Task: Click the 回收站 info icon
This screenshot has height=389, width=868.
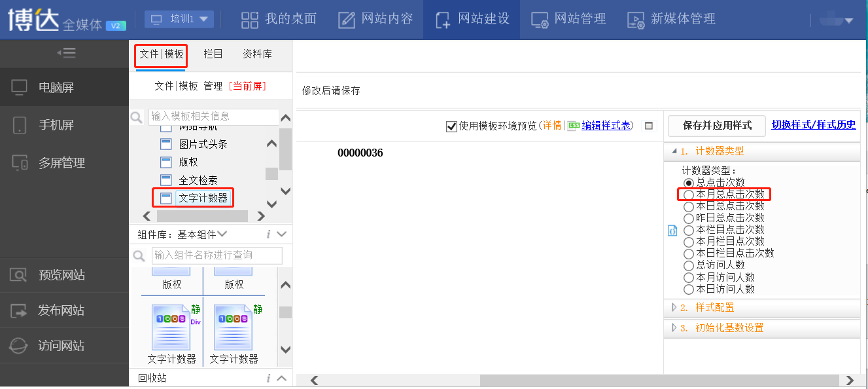Action: pyautogui.click(x=269, y=378)
